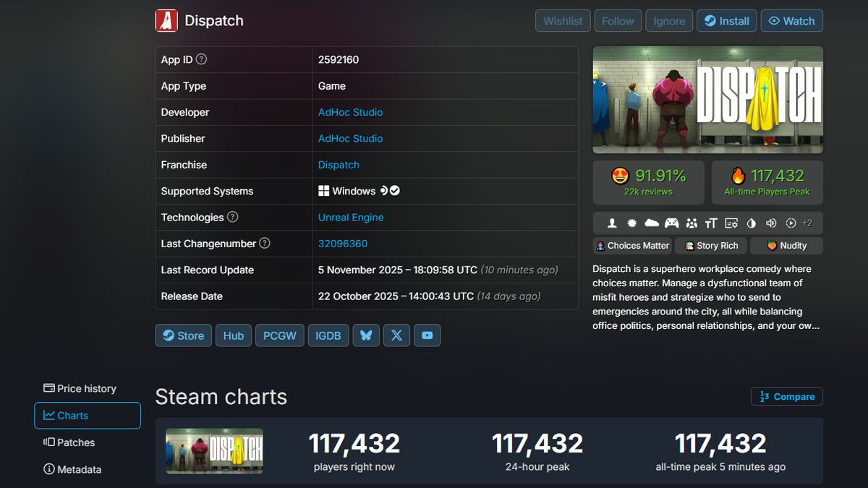Click the Last Record Update timestamp
The height and width of the screenshot is (488, 868).
438,270
